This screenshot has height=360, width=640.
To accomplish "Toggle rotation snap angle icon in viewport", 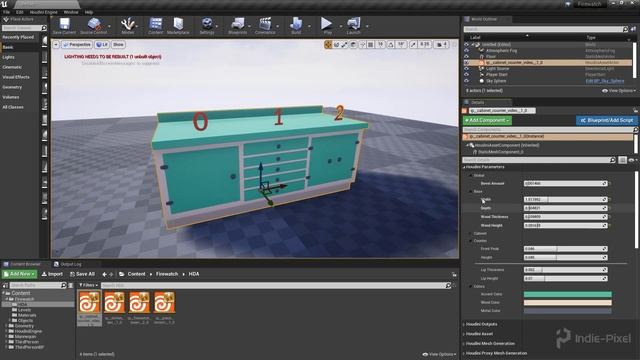I will coord(391,44).
